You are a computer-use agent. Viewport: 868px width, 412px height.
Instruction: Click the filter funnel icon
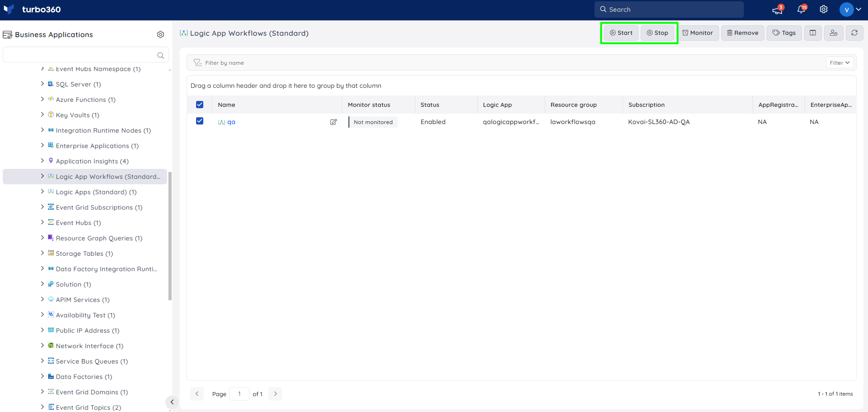point(197,62)
